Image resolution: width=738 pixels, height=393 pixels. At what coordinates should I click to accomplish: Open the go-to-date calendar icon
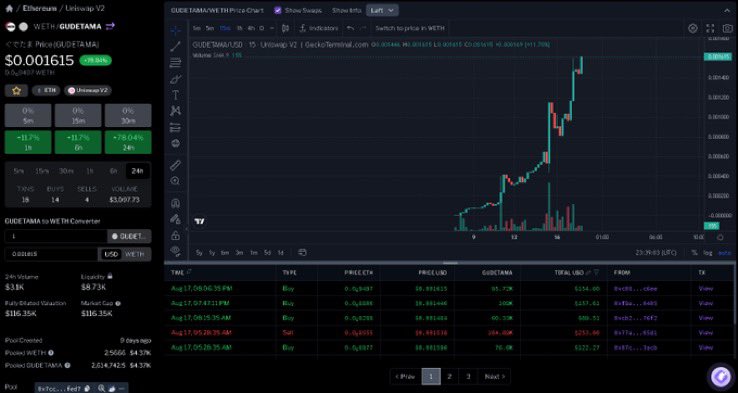[x=303, y=253]
